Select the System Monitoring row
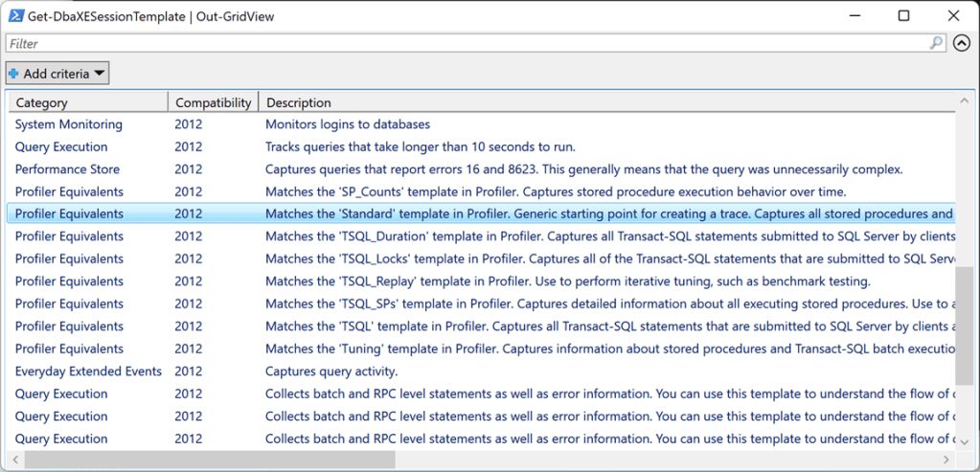Screen dimensions: 980x472 pos(69,124)
